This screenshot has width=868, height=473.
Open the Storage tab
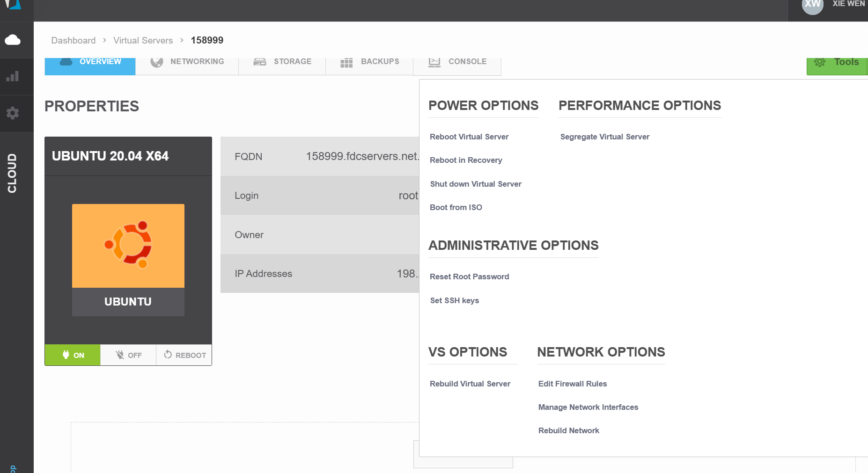282,62
